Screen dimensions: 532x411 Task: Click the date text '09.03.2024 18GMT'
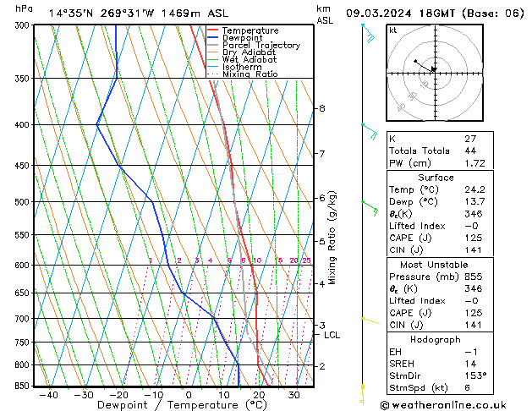point(401,14)
